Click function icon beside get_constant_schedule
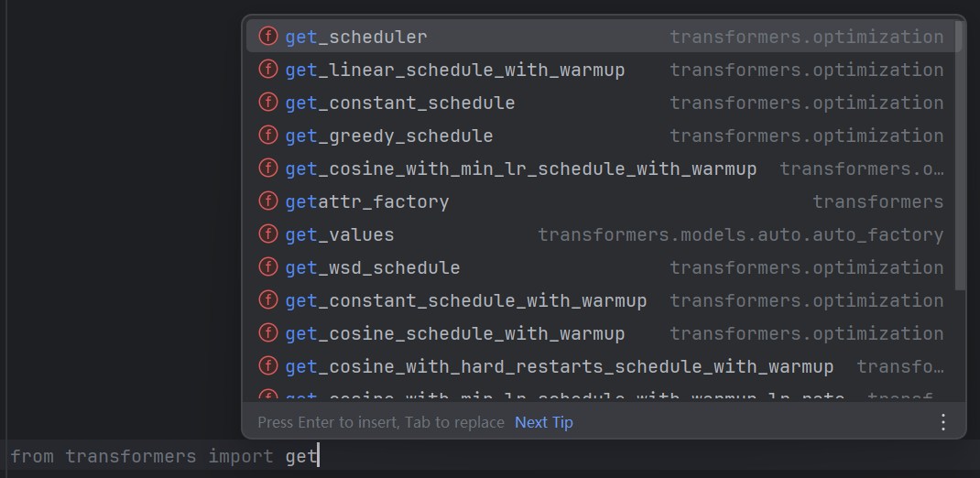Image resolution: width=980 pixels, height=478 pixels. (x=268, y=103)
